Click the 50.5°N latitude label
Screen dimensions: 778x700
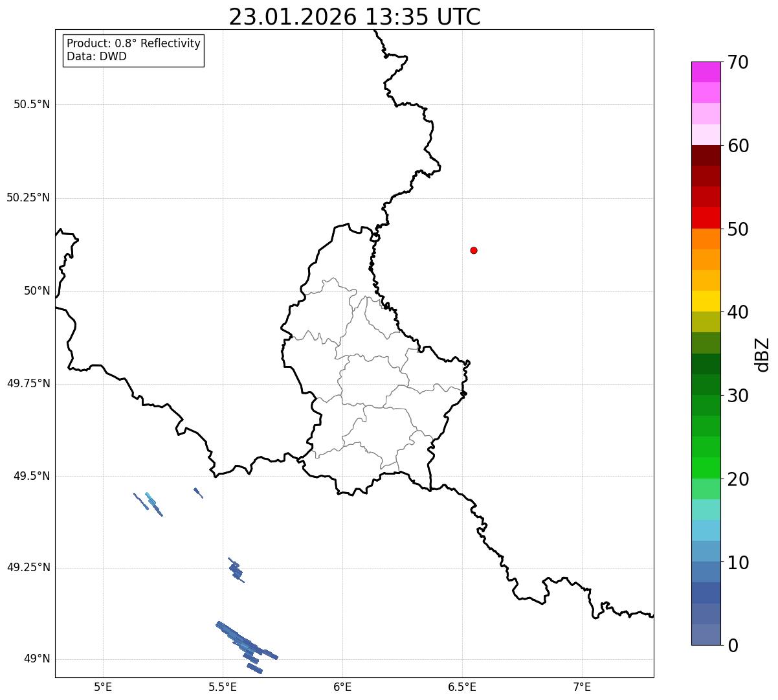coord(32,104)
